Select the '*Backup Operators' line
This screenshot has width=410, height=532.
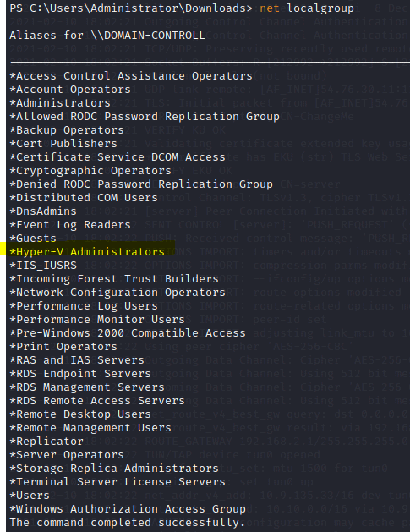point(67,130)
